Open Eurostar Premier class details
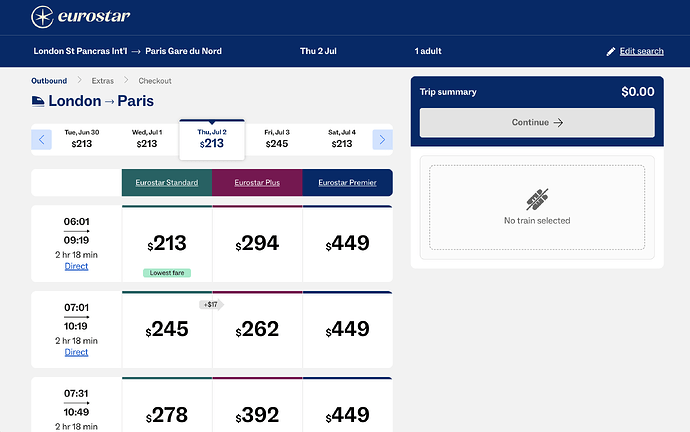 coord(347,183)
